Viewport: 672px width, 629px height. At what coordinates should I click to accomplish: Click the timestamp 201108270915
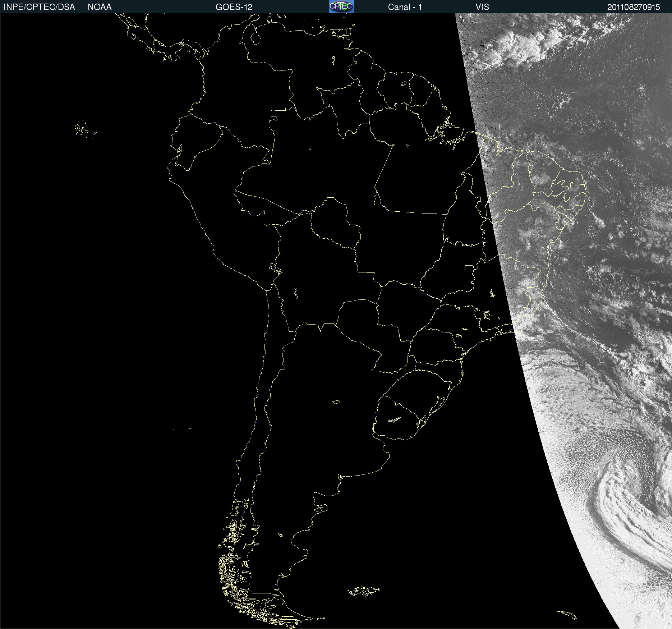(634, 7)
